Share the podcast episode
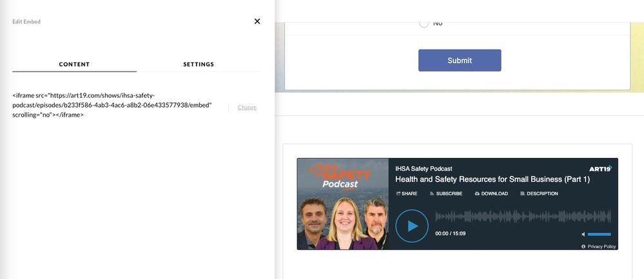Image resolution: width=644 pixels, height=279 pixels. (407, 194)
